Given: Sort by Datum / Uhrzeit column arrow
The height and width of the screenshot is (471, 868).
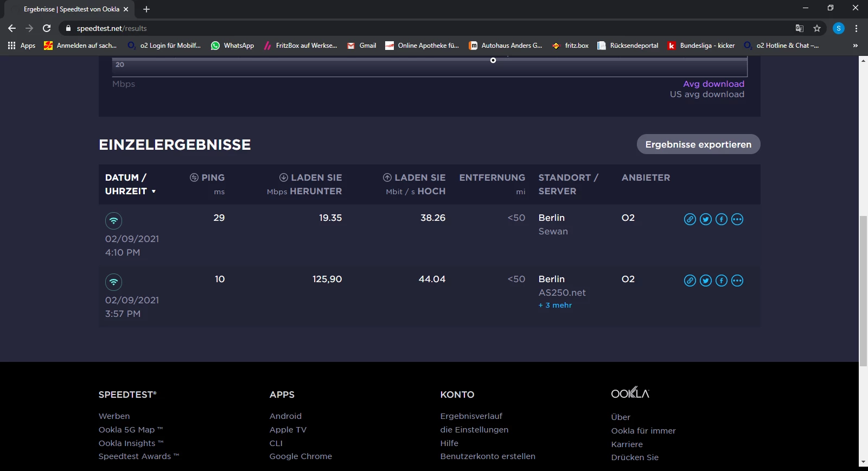Looking at the screenshot, I should (154, 192).
